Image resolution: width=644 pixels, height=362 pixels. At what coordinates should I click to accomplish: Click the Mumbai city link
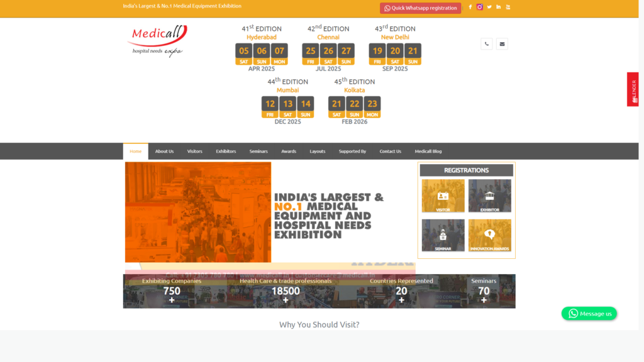point(287,90)
